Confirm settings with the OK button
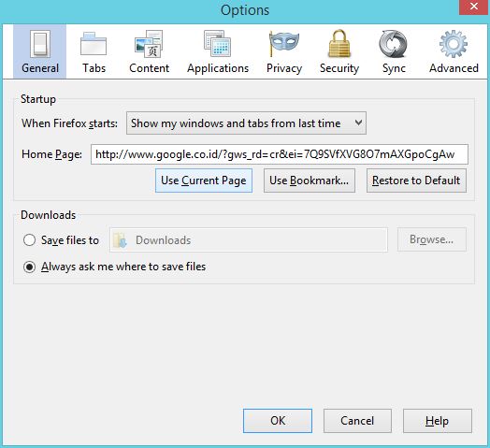The width and height of the screenshot is (490, 448). (x=278, y=421)
